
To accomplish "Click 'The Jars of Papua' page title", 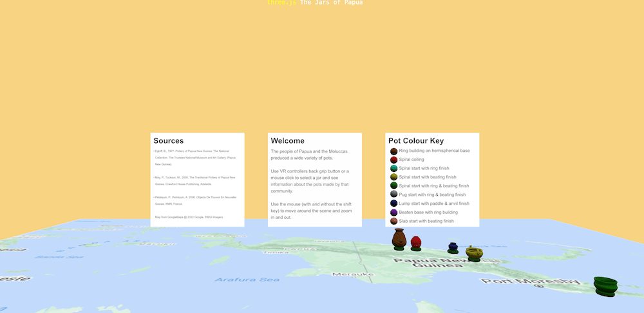I will click(x=332, y=3).
